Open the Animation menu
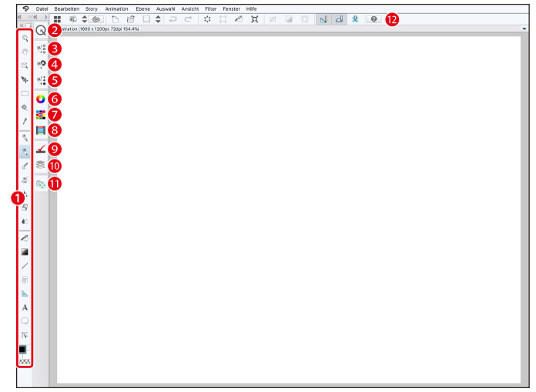 [x=116, y=9]
